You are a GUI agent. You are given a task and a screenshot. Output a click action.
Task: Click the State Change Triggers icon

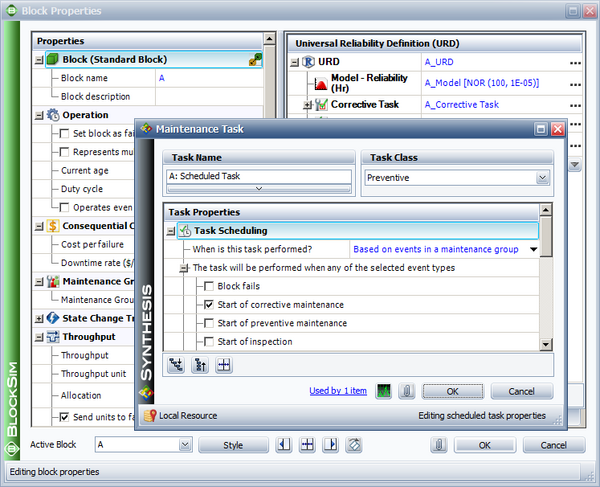point(53,318)
